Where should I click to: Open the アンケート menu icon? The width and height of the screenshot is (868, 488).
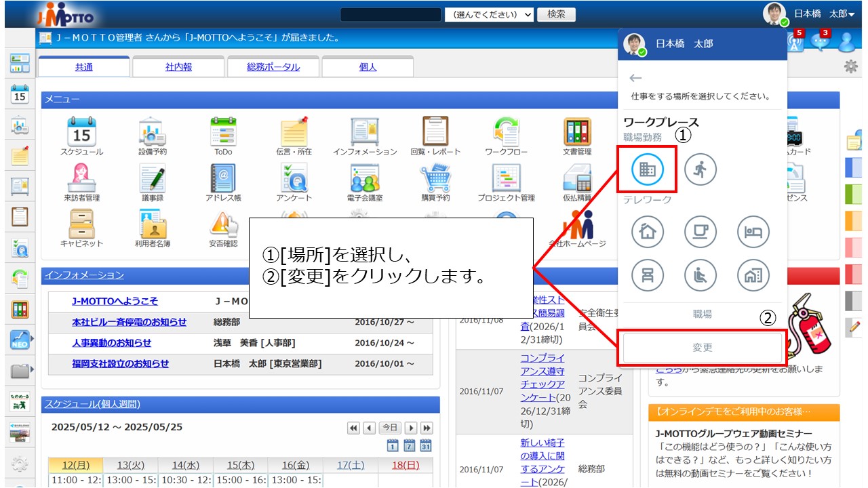294,178
